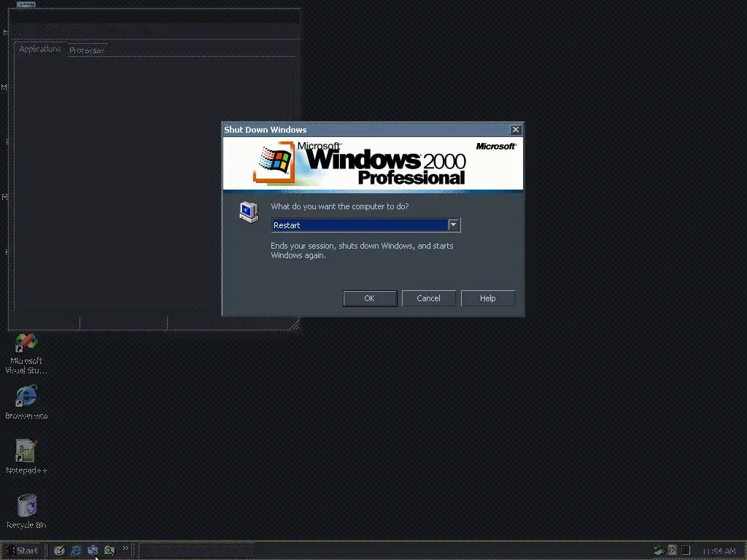747x560 pixels.
Task: Cancel the Shut Down Windows dialog
Action: tap(428, 298)
